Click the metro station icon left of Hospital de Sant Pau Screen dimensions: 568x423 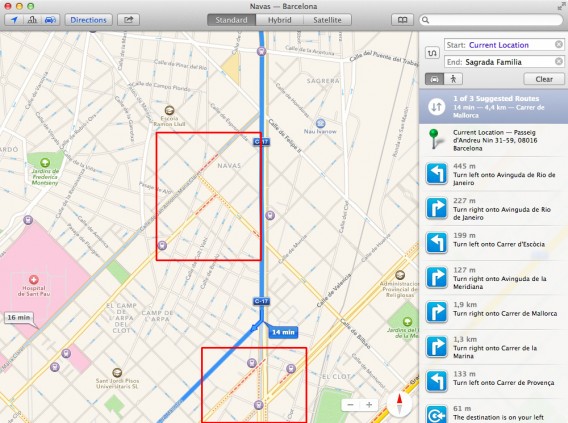point(28,220)
